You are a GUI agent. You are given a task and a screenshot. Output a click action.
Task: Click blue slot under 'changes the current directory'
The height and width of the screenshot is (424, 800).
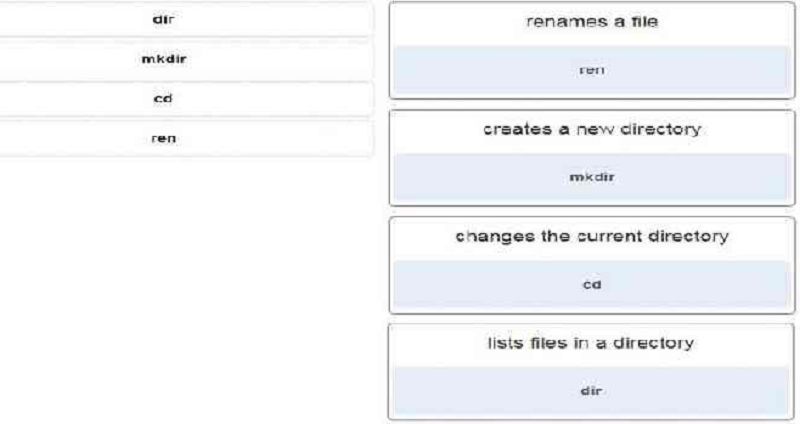point(592,285)
